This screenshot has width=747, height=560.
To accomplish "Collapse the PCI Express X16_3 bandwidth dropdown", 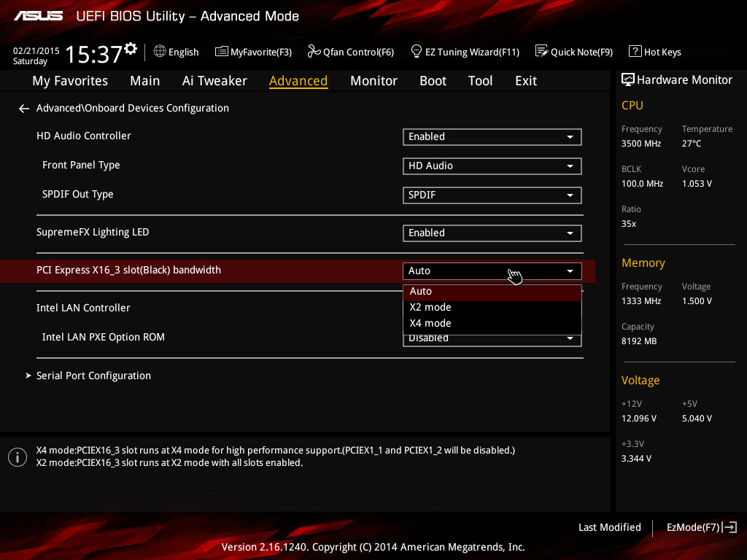I will 492,271.
